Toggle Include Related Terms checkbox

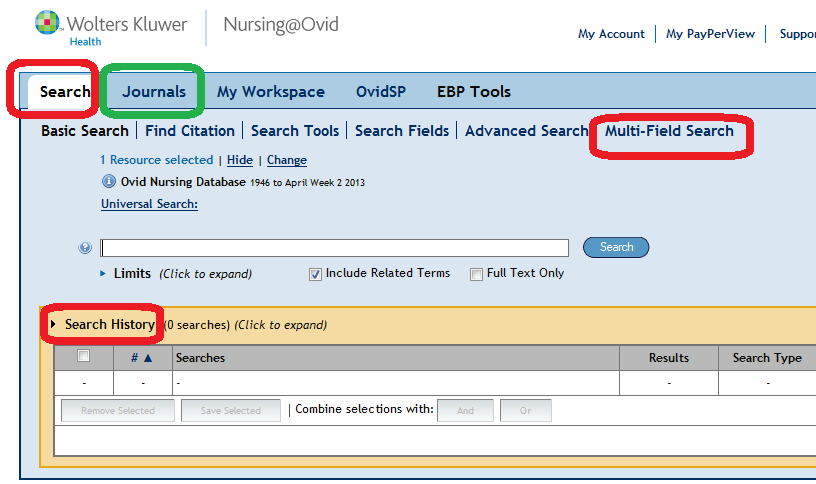tap(315, 274)
